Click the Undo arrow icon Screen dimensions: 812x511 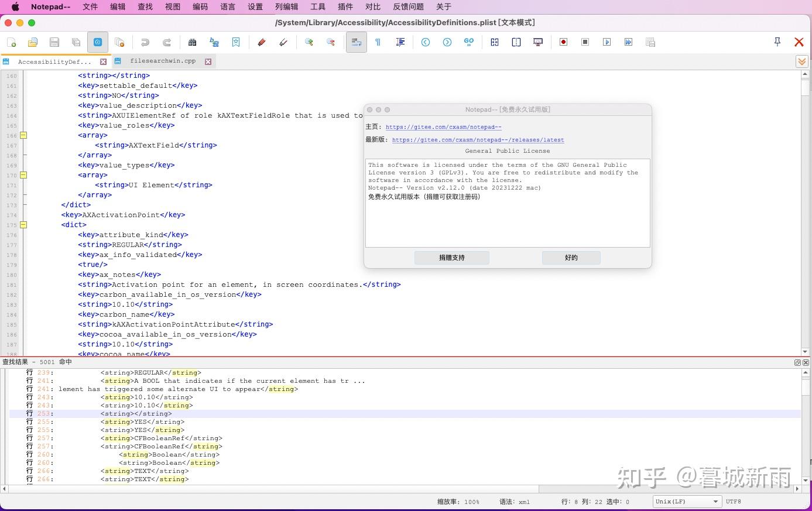tap(145, 42)
